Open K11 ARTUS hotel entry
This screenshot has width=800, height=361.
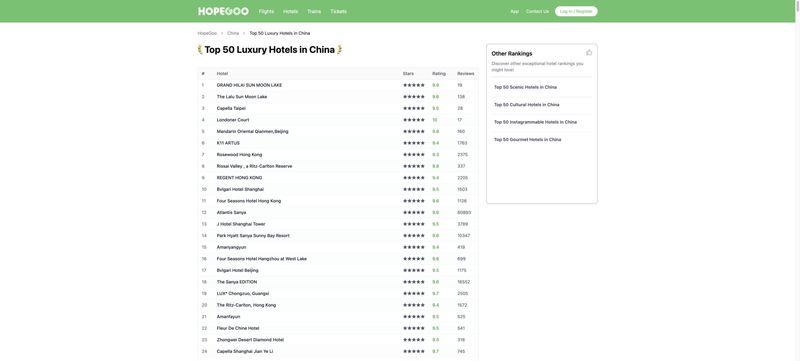coord(228,143)
